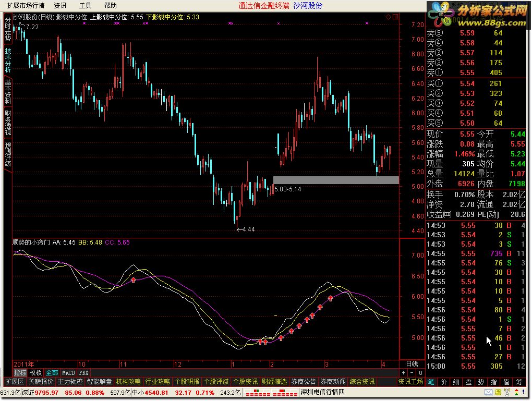Open the 券商新闻 bottom tab
The width and height of the screenshot is (532, 401).
pyautogui.click(x=333, y=382)
